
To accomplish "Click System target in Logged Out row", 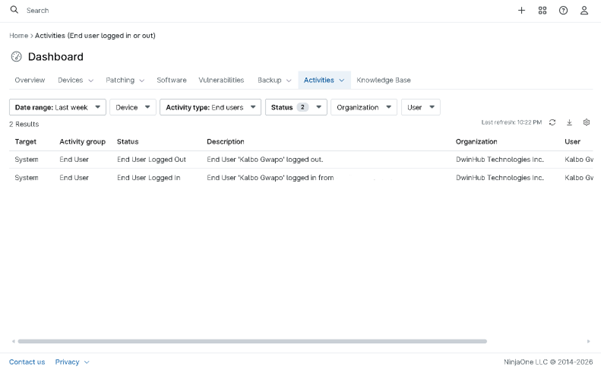I will 26,160.
